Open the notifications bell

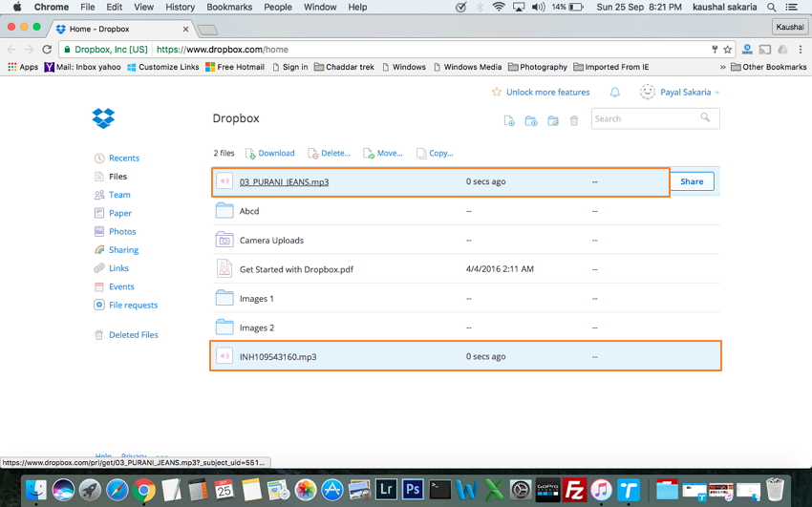point(615,93)
